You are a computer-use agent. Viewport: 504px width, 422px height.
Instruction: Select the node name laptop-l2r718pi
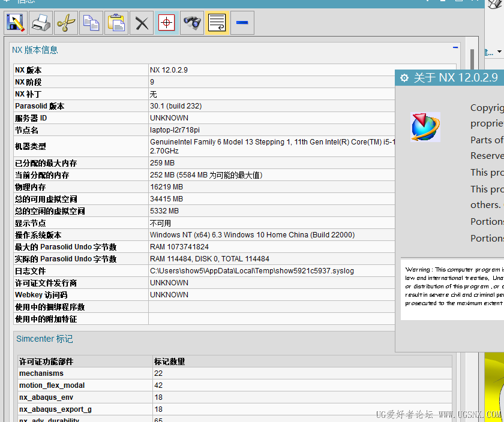pyautogui.click(x=175, y=130)
